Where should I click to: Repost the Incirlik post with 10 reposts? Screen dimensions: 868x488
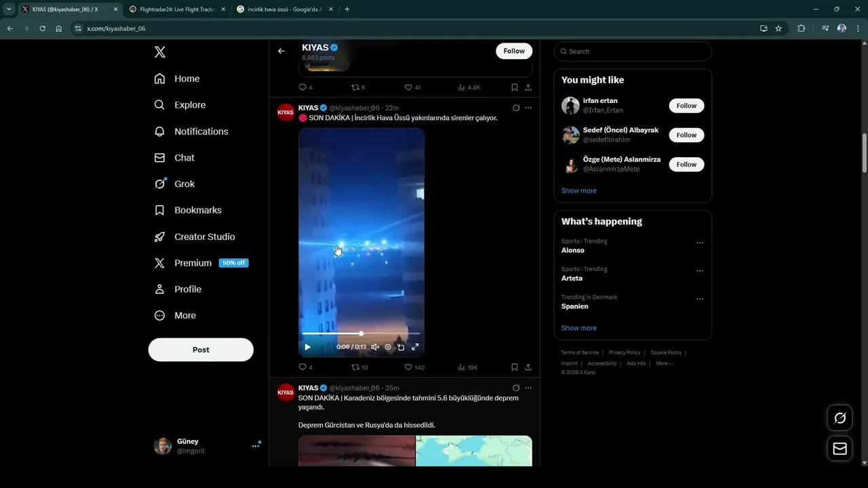click(359, 367)
